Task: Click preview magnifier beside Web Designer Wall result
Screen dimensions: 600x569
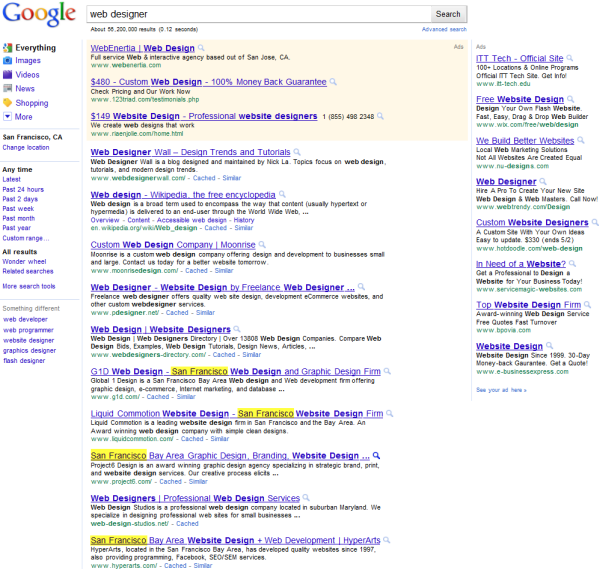Action: [297, 152]
